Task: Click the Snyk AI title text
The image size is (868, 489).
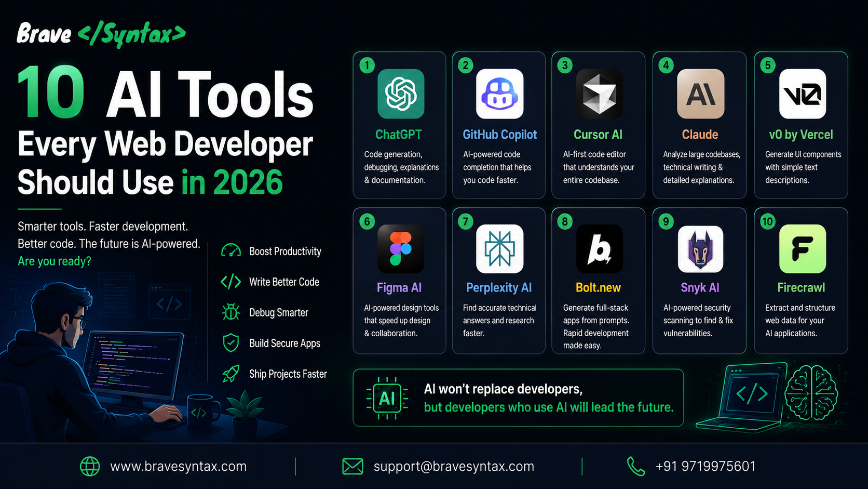Action: (x=700, y=287)
